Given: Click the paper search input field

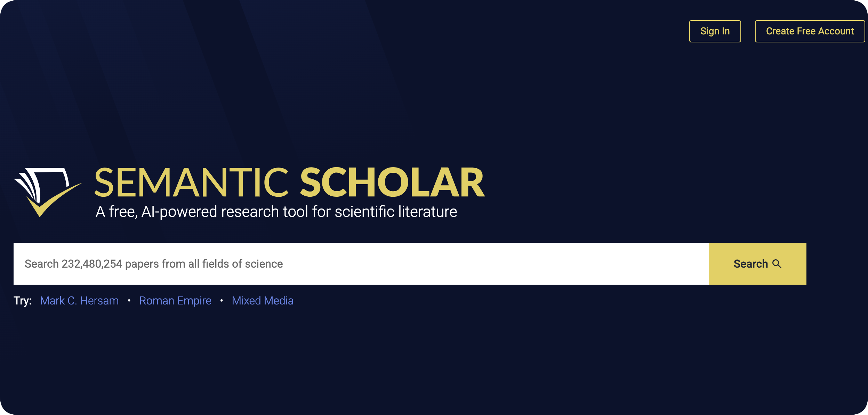Looking at the screenshot, I should pyautogui.click(x=348, y=263).
